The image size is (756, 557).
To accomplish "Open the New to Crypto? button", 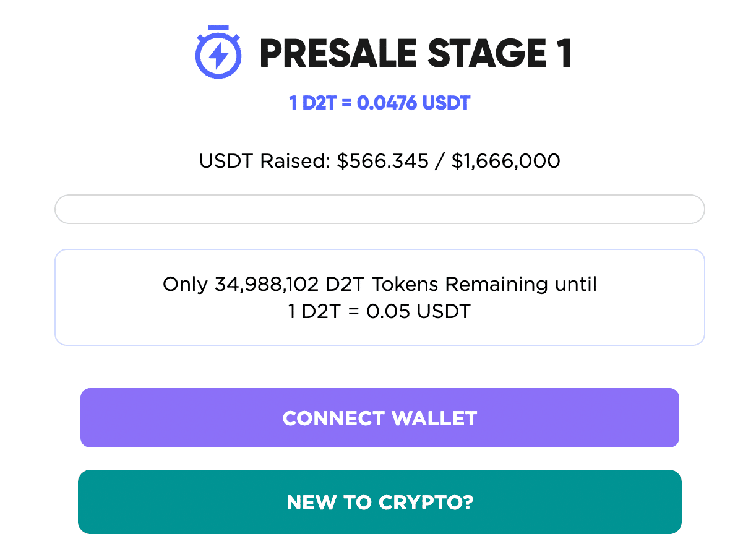I will click(380, 502).
